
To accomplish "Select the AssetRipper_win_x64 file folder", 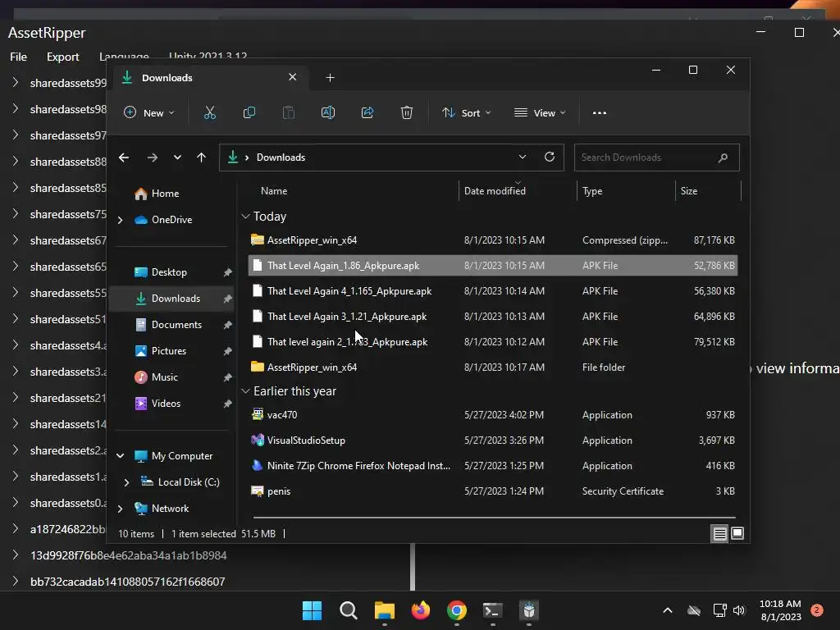I will coord(493,367).
